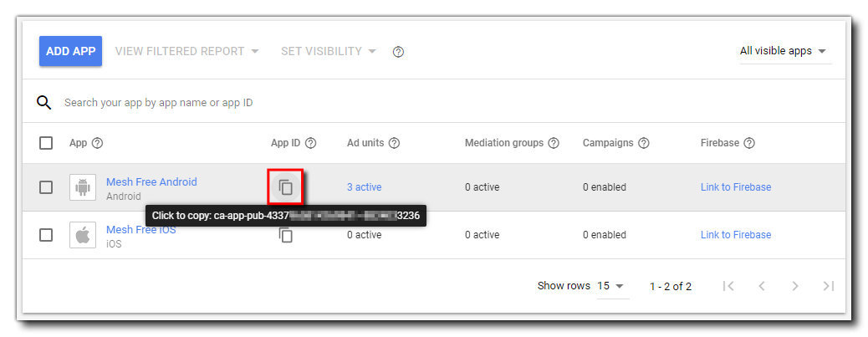Go to next page arrow

795,286
